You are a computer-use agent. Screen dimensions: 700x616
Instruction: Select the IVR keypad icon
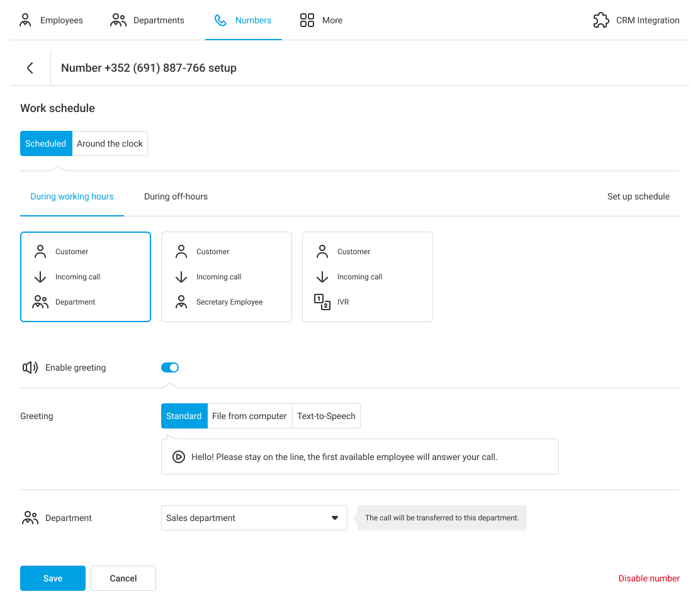322,302
